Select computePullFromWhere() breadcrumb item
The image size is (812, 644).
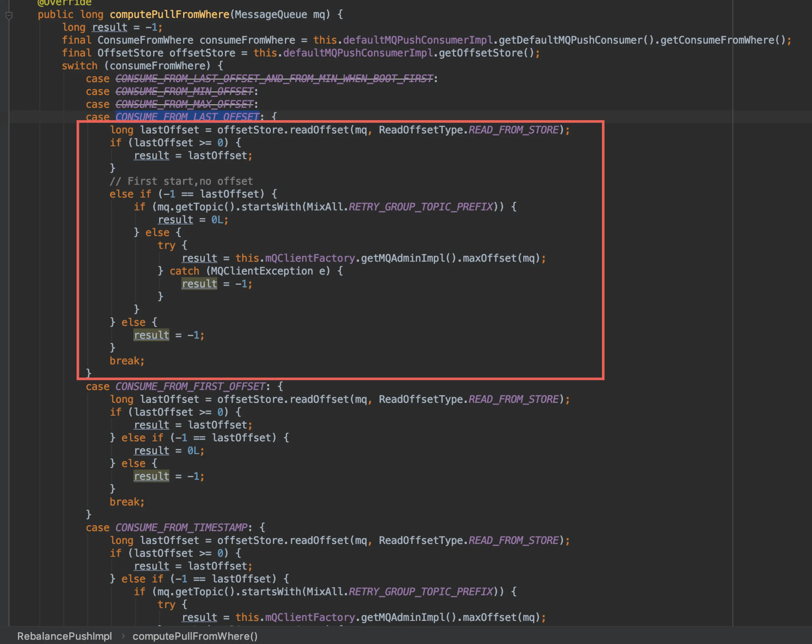[x=195, y=636]
